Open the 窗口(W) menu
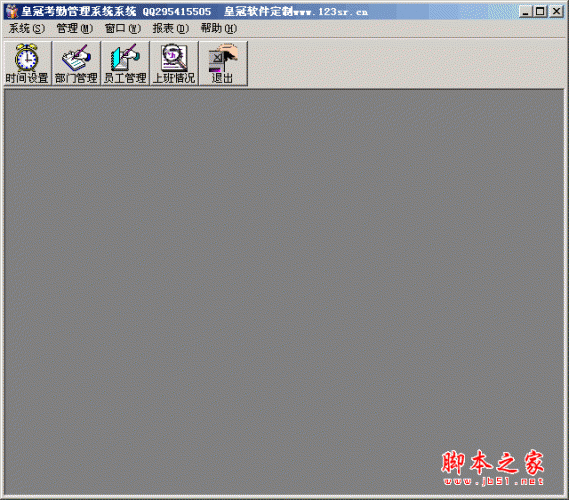The image size is (569, 500). point(123,28)
